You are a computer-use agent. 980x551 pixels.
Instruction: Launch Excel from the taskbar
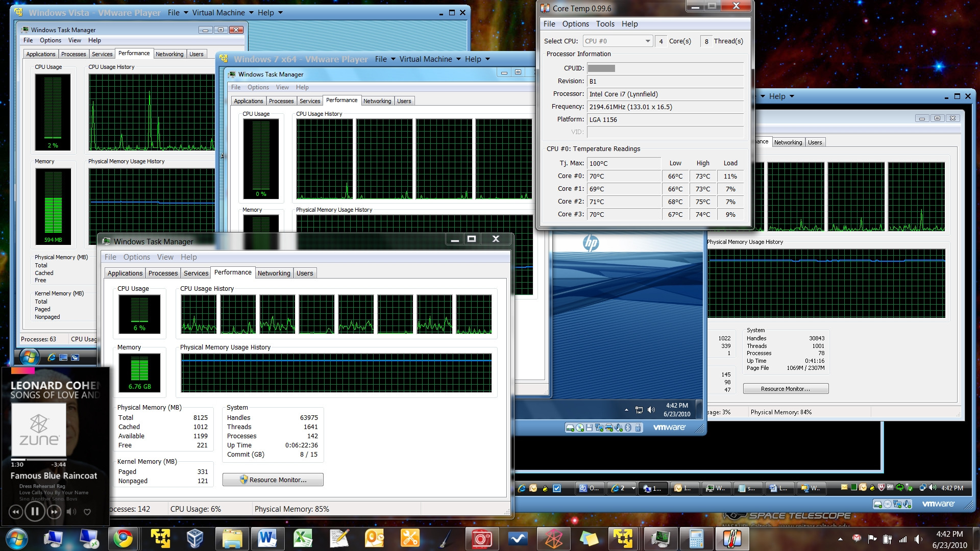click(303, 539)
